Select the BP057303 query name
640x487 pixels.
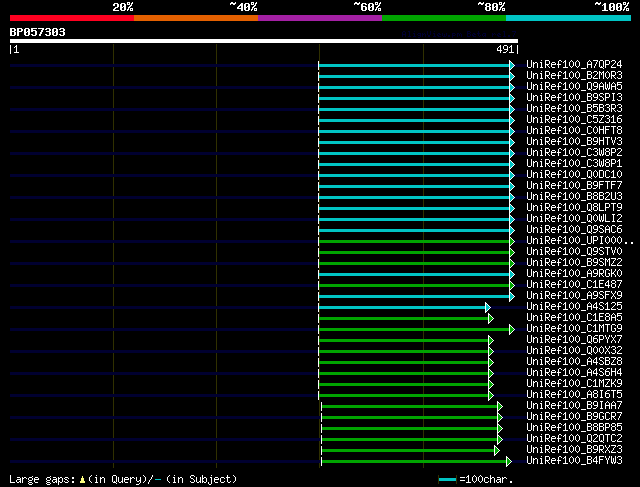tap(38, 32)
